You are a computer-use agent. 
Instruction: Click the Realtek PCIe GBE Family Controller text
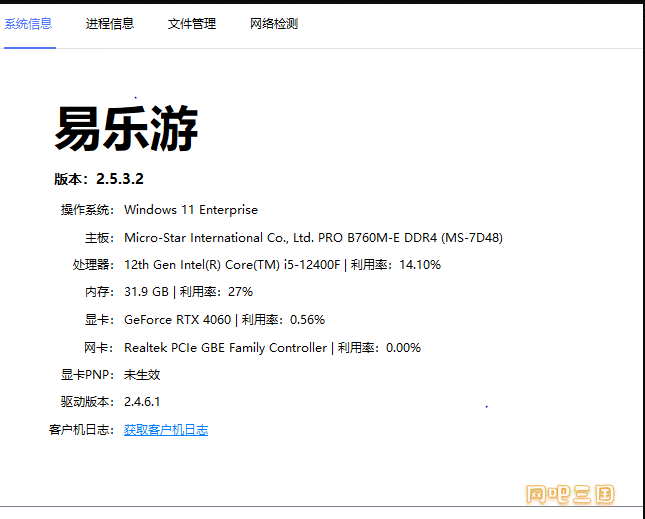[225, 348]
